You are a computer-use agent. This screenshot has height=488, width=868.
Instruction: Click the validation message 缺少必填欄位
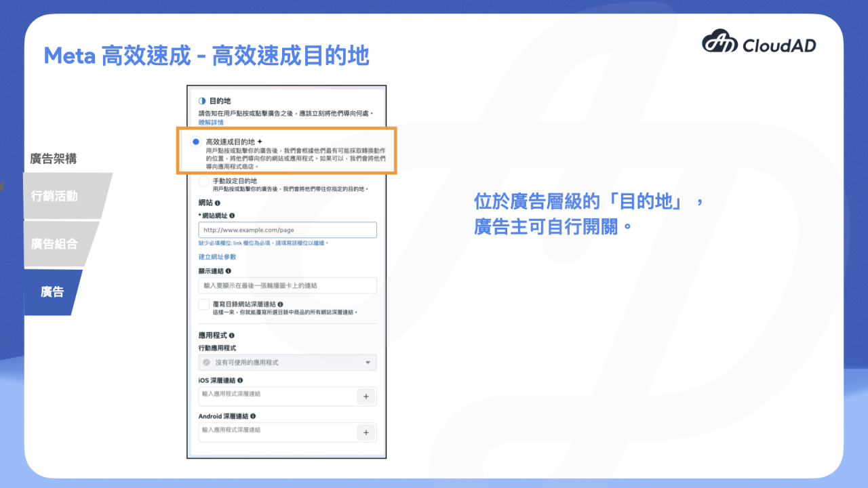(x=263, y=243)
